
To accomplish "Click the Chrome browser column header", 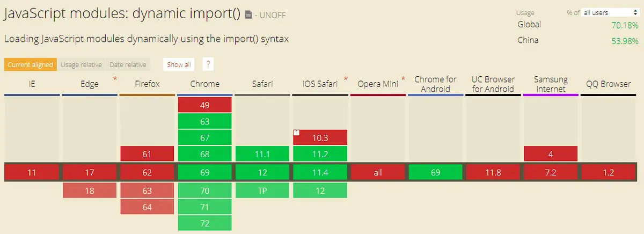I will pyautogui.click(x=205, y=84).
